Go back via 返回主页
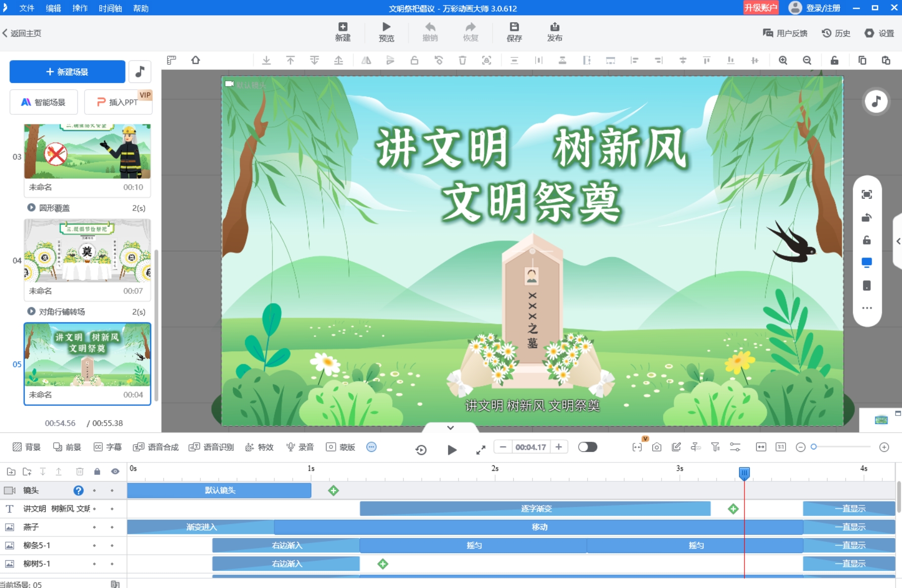Viewport: 902px width, 588px height. coord(22,33)
